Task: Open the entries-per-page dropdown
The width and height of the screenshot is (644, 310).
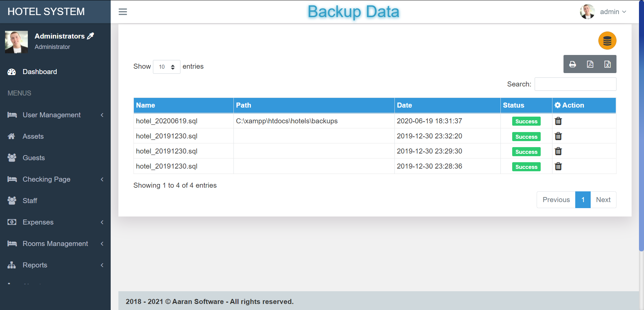Action: click(x=167, y=67)
